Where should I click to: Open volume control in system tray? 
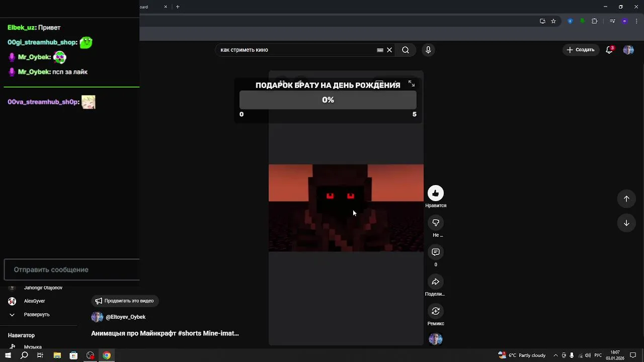click(588, 355)
